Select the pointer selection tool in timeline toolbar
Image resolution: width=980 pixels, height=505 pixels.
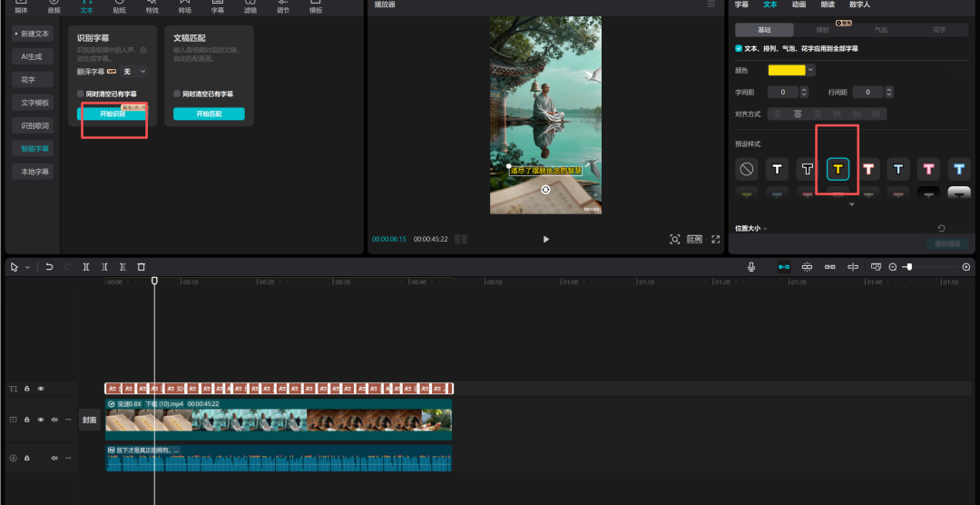15,267
